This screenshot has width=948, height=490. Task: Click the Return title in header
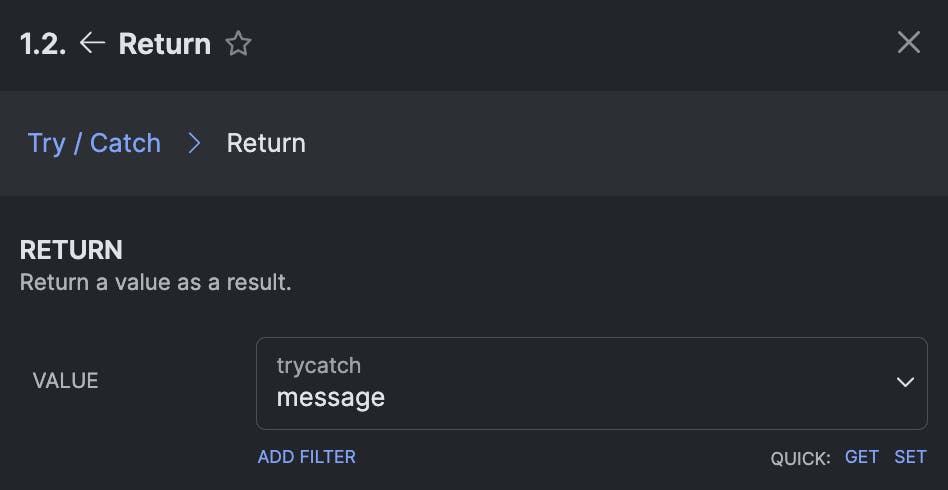coord(165,44)
